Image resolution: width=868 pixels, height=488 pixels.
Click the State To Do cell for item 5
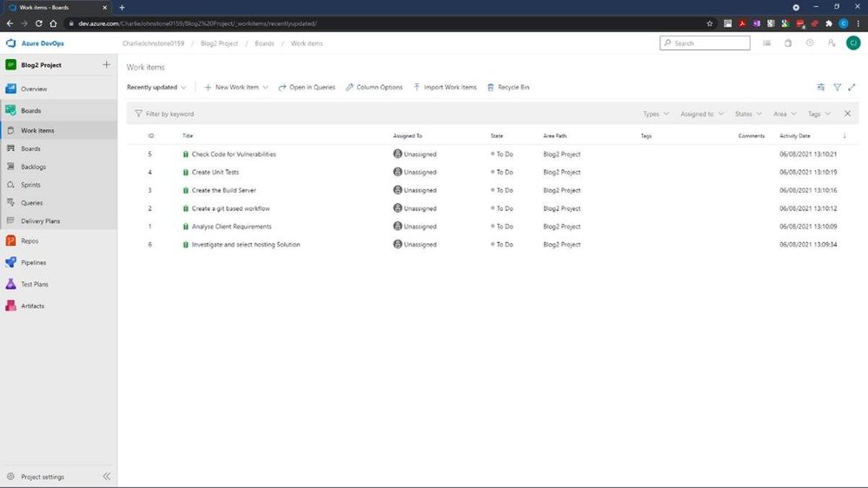coord(501,154)
